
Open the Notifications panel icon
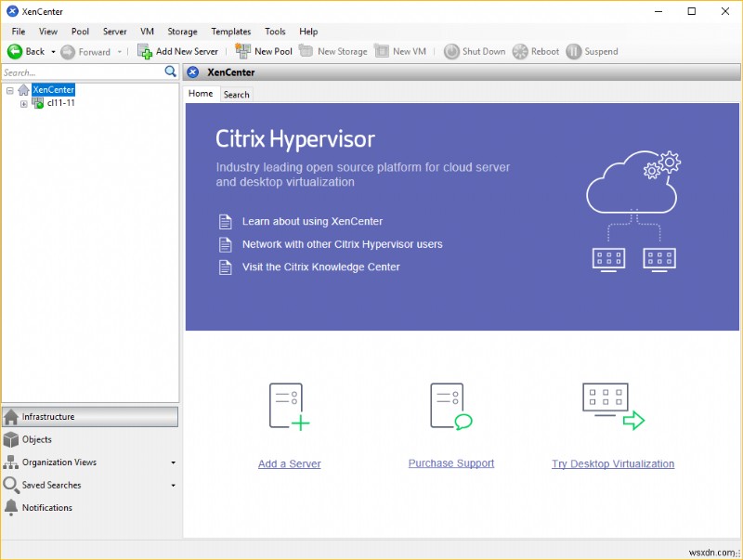13,507
